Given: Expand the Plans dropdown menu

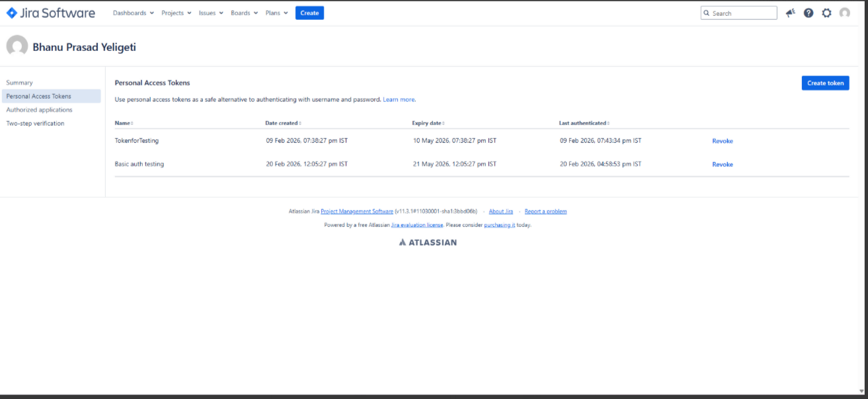Looking at the screenshot, I should [276, 13].
